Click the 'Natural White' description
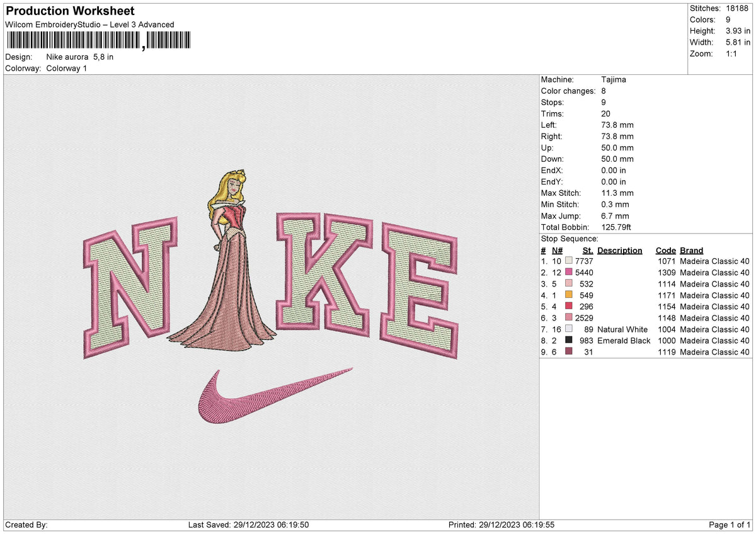 click(x=622, y=329)
